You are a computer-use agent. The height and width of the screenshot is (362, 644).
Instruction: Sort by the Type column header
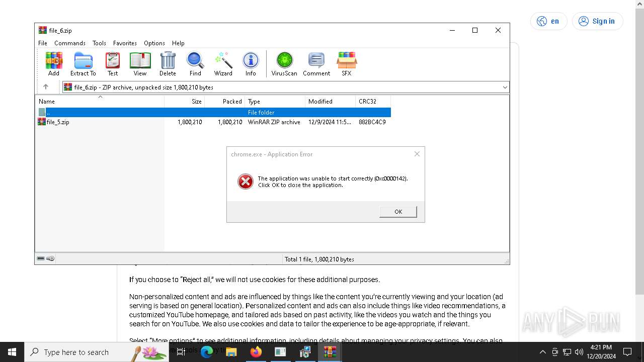click(x=275, y=101)
